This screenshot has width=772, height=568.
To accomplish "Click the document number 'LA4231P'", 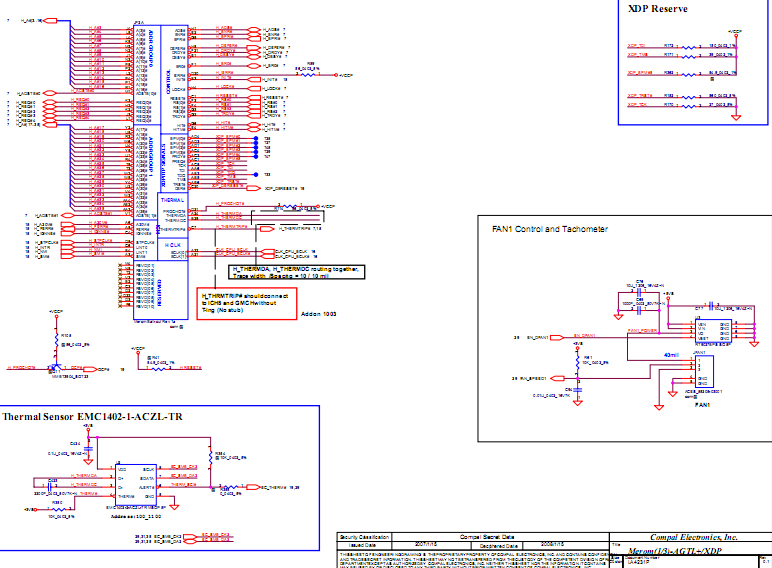I will (x=638, y=562).
